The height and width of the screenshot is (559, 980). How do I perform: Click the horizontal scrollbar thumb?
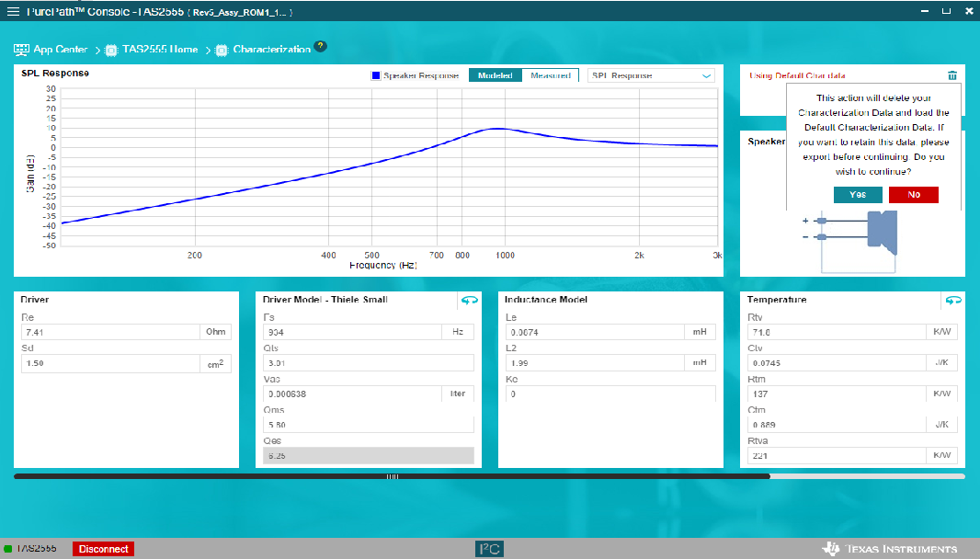(x=392, y=476)
